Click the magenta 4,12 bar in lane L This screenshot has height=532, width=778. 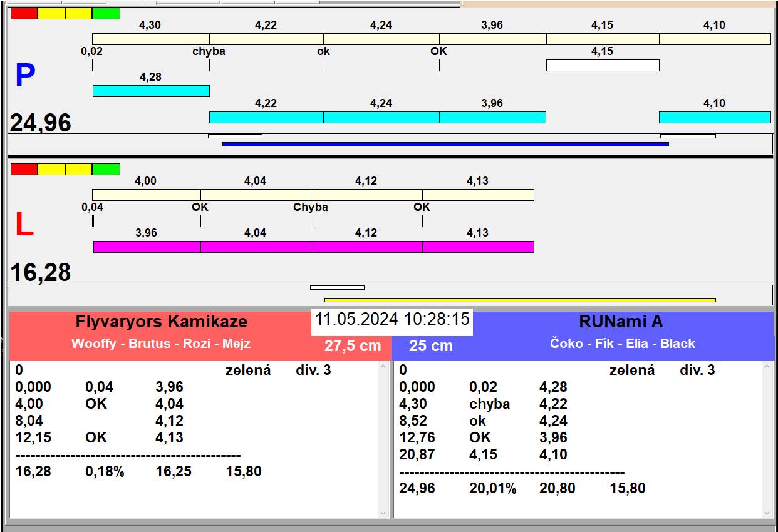tap(366, 247)
